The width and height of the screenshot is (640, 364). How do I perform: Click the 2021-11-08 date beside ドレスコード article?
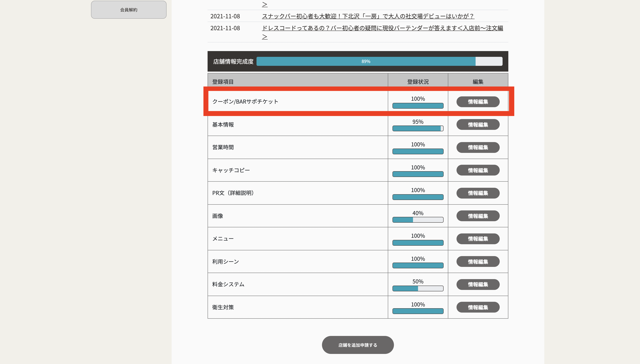coord(225,28)
